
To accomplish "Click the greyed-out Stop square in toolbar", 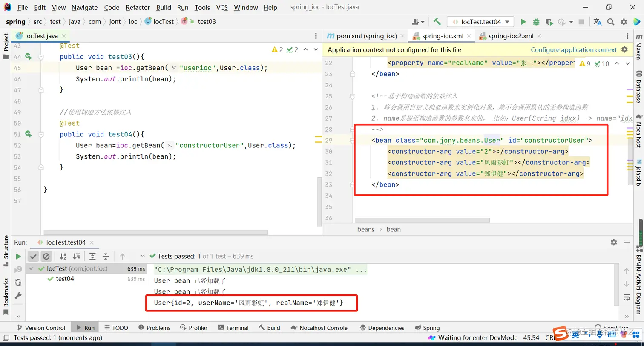I will pyautogui.click(x=582, y=22).
